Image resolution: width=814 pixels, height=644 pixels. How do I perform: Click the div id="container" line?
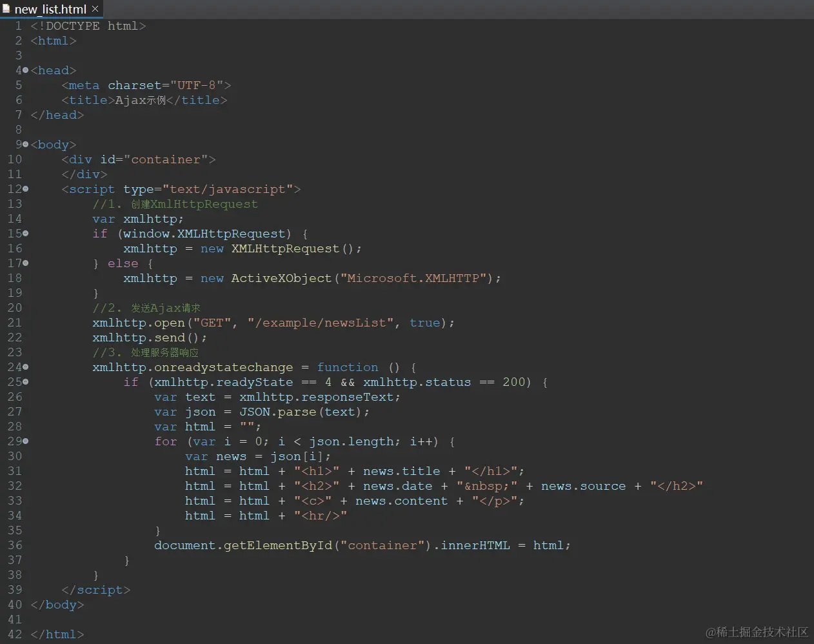coord(139,159)
